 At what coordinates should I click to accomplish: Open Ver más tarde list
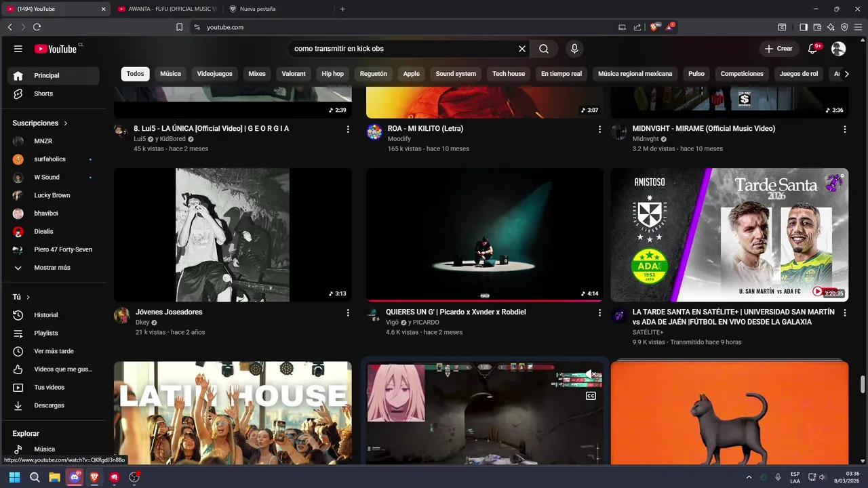[53, 351]
